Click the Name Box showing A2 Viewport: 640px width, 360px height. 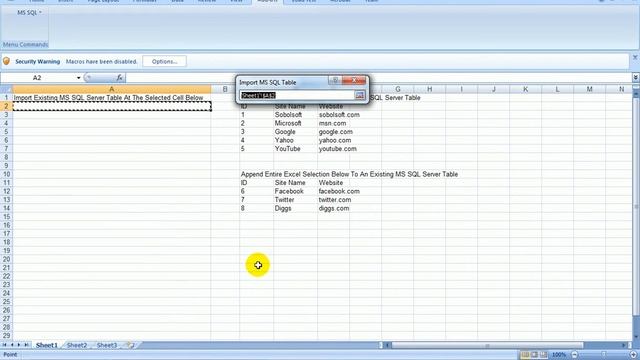[x=37, y=78]
